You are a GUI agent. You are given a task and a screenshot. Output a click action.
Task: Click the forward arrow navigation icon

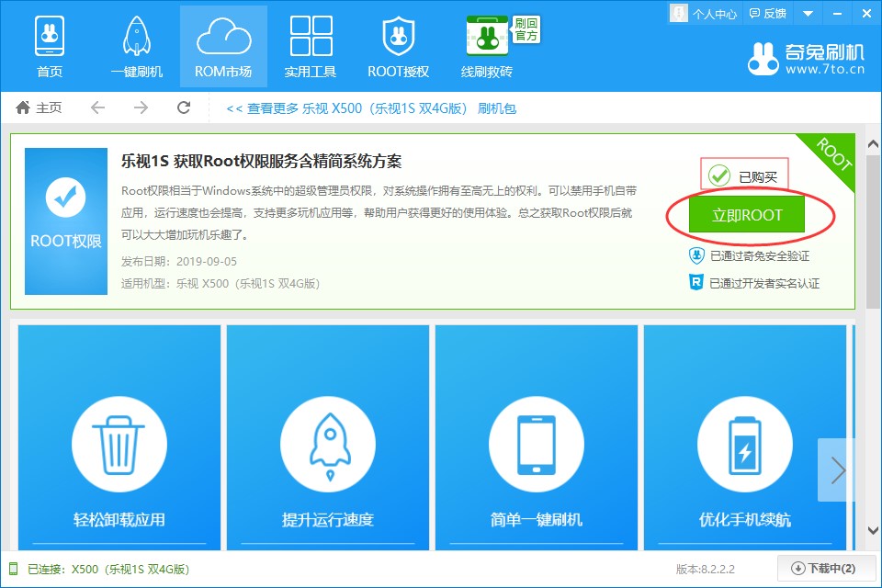141,107
